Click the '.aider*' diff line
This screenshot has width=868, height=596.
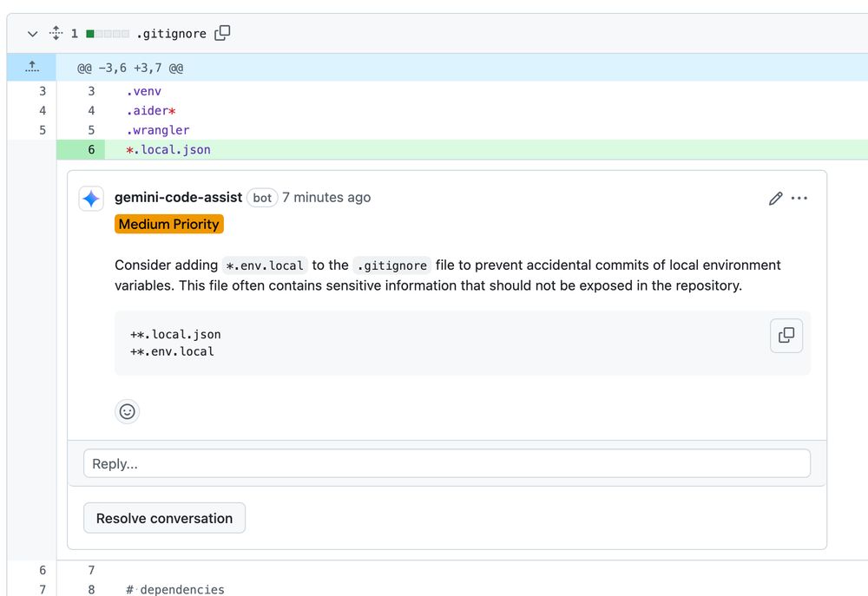coord(150,111)
